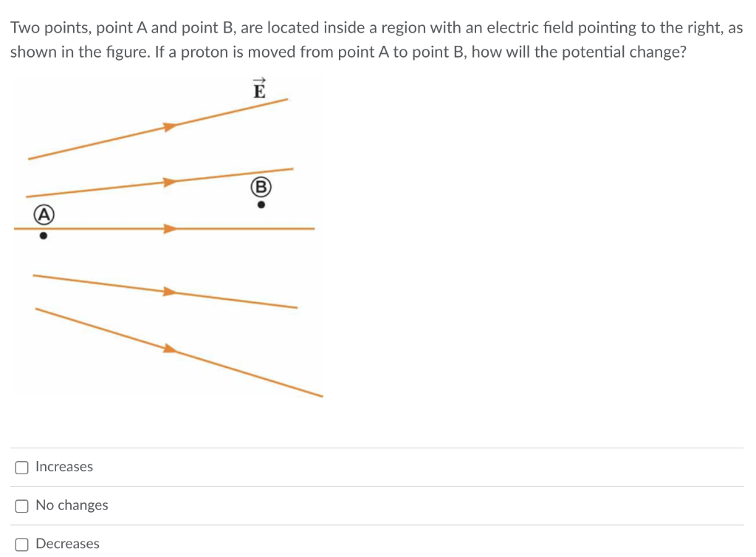
Task: Select the Increases answer label text
Action: tap(64, 467)
